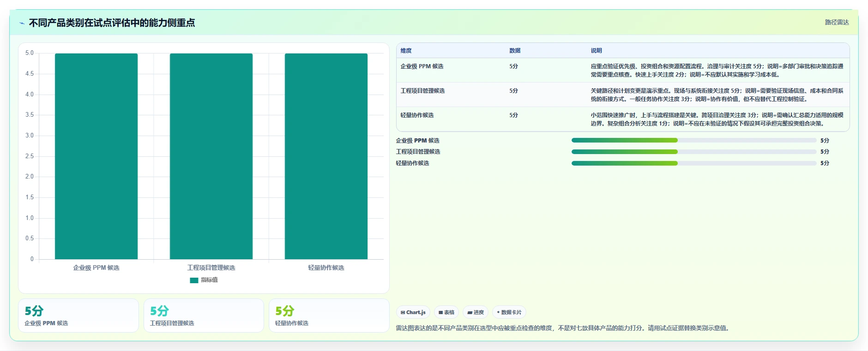Click progress list label 工程项目管理候选

tap(418, 152)
